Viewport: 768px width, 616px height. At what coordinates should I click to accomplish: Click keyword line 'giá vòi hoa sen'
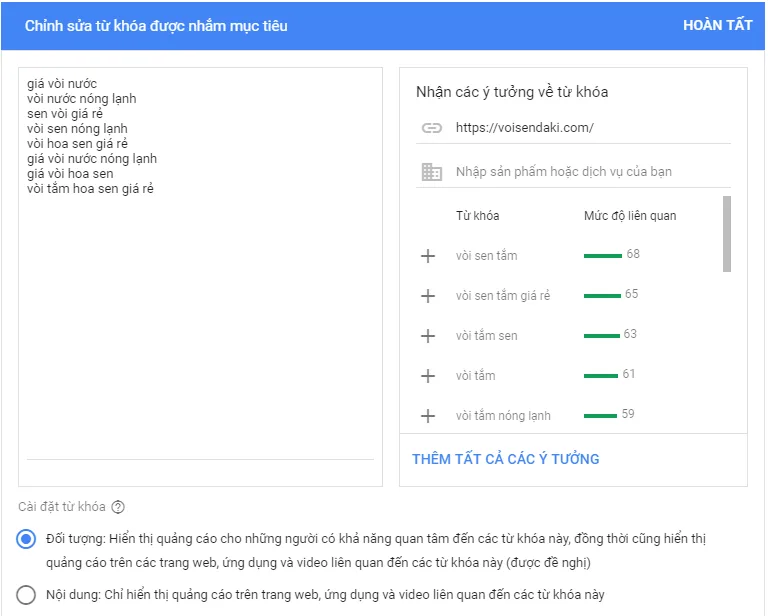point(70,174)
